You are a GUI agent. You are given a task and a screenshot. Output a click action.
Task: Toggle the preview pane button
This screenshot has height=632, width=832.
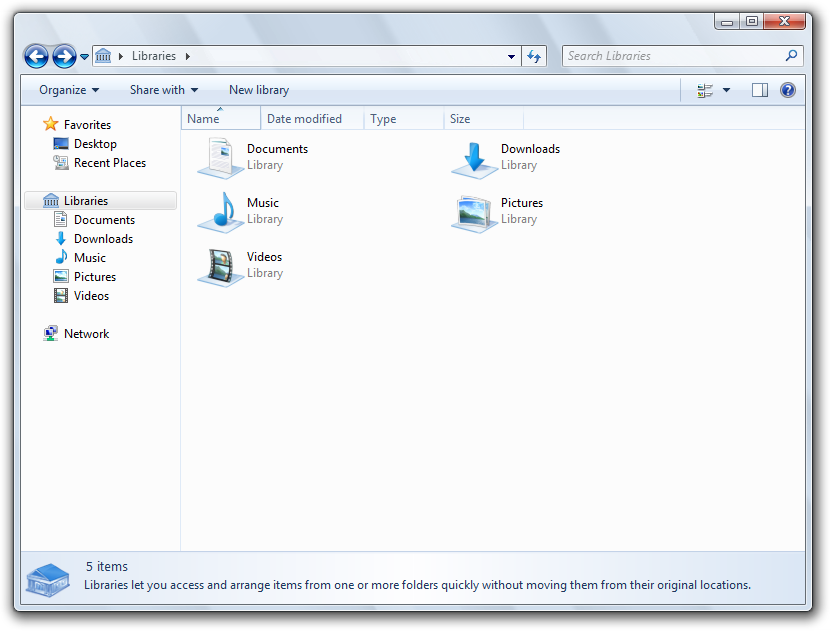point(760,90)
